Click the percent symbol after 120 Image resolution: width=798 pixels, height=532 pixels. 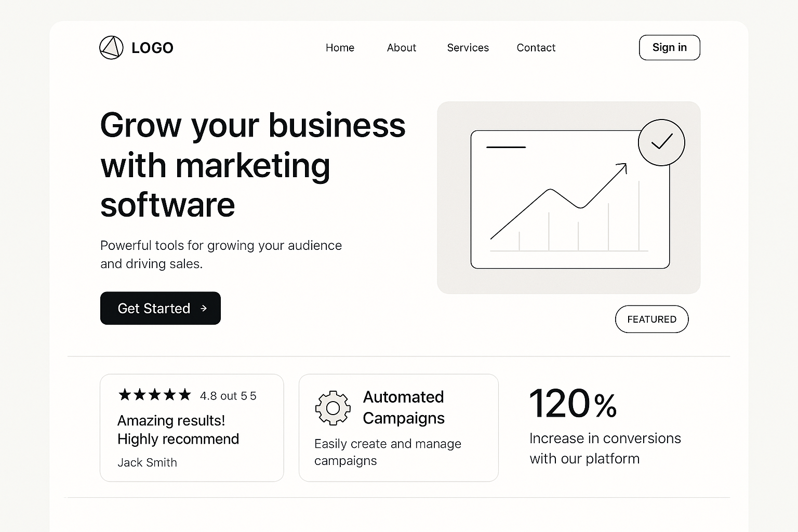point(605,406)
